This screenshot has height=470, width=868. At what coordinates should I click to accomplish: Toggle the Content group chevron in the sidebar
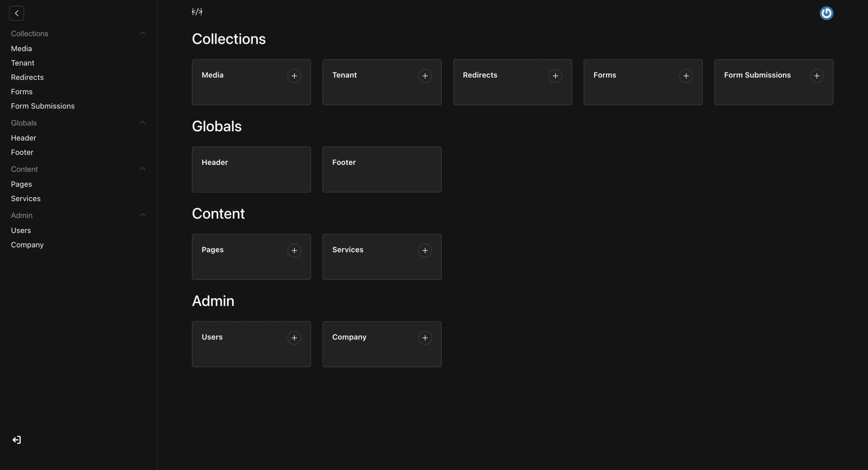point(142,169)
